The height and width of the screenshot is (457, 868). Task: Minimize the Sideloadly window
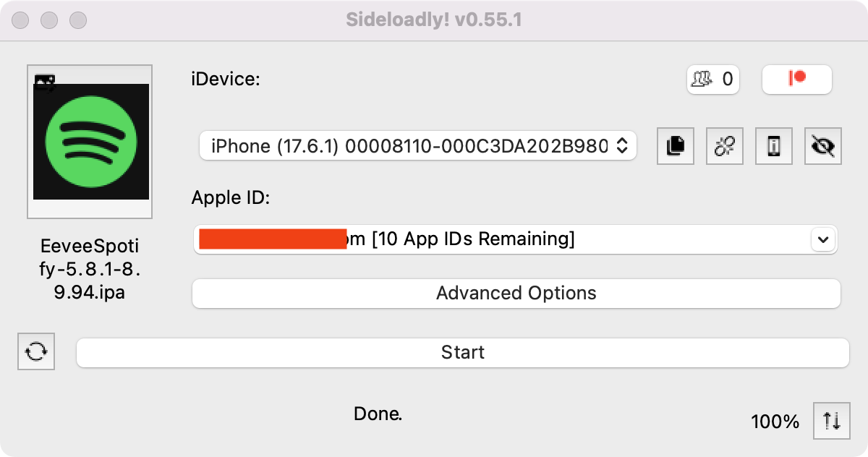pyautogui.click(x=48, y=20)
